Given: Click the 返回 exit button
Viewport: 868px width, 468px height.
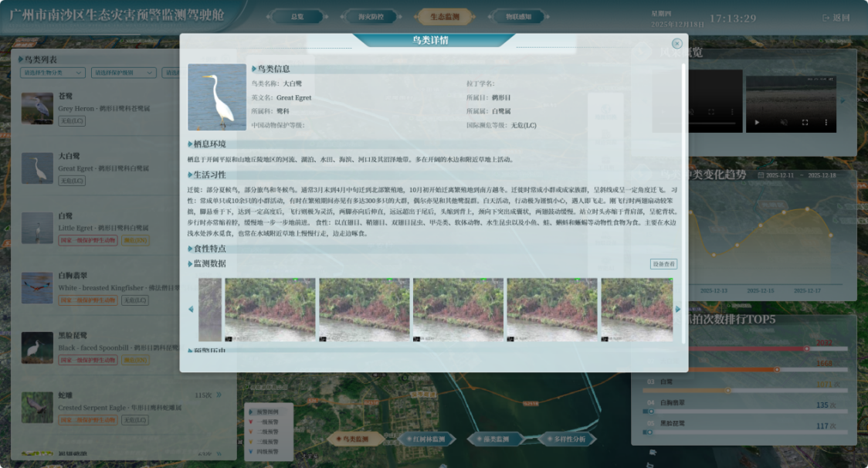Looking at the screenshot, I should point(836,18).
